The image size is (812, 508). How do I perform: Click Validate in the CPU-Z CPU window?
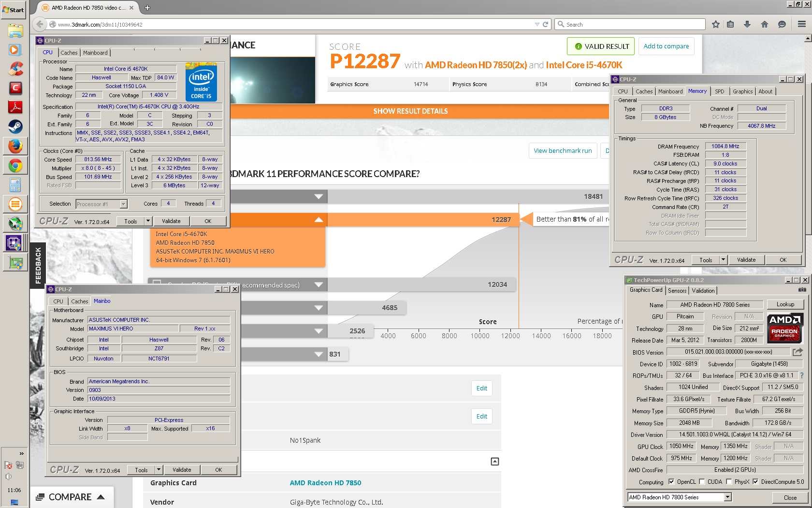click(x=171, y=221)
